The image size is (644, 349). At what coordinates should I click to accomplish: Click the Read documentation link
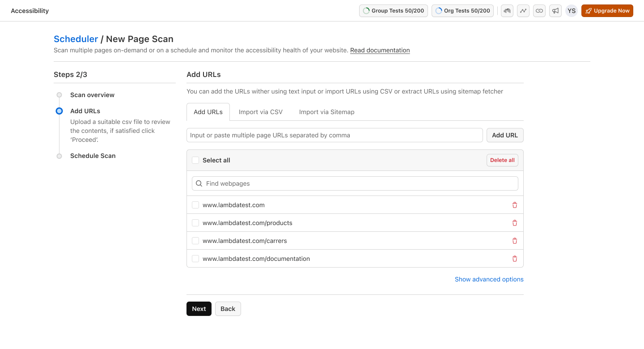pyautogui.click(x=380, y=50)
